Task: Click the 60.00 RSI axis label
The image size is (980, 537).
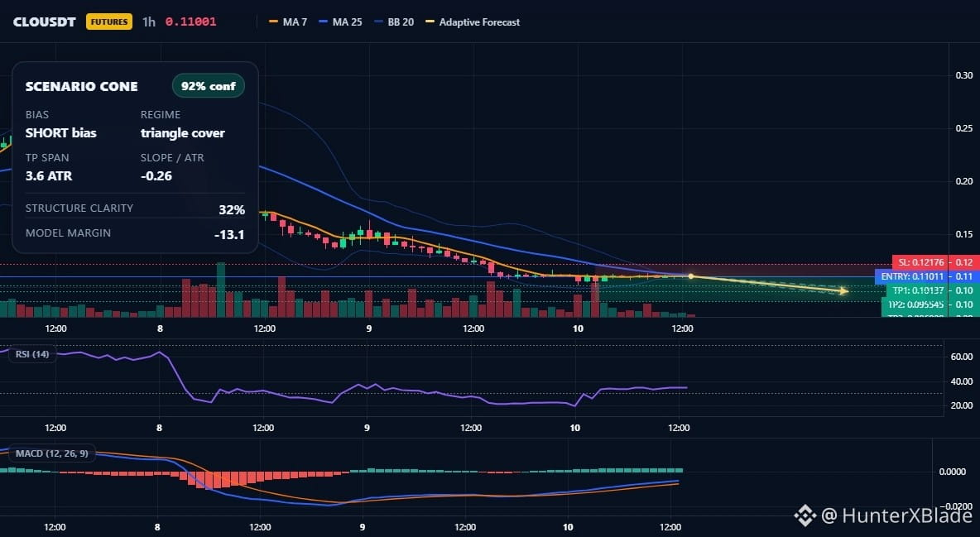Action: [961, 357]
